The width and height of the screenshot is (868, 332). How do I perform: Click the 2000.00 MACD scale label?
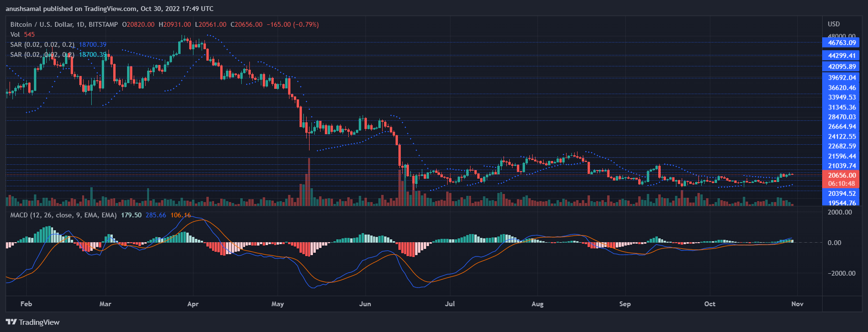840,212
